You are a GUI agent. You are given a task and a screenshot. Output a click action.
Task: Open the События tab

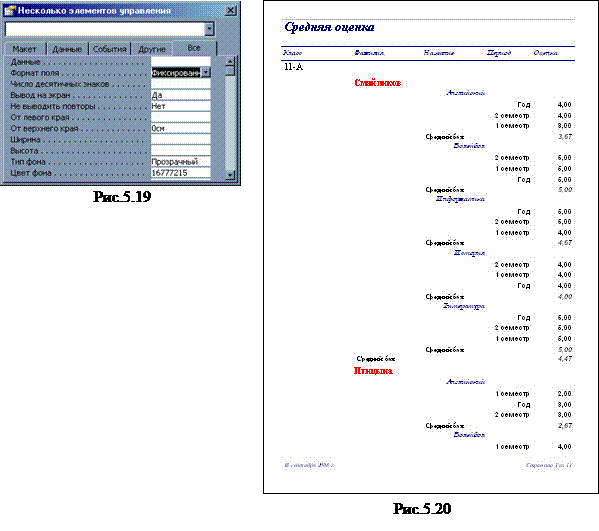click(110, 49)
